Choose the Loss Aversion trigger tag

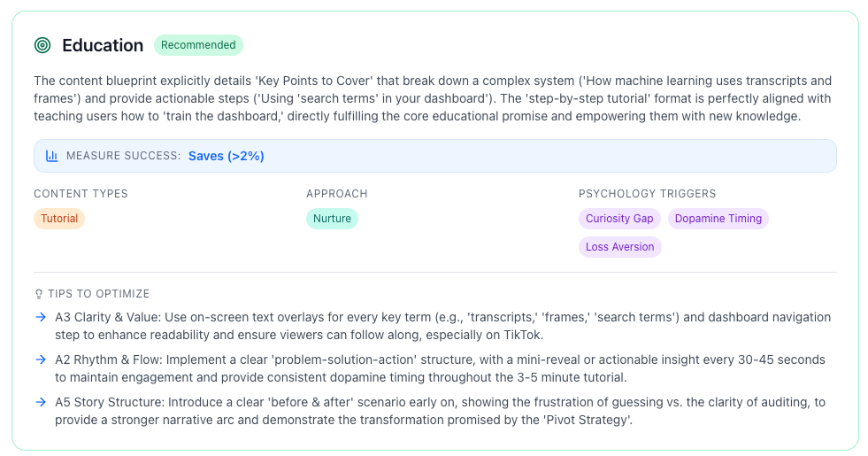[619, 247]
